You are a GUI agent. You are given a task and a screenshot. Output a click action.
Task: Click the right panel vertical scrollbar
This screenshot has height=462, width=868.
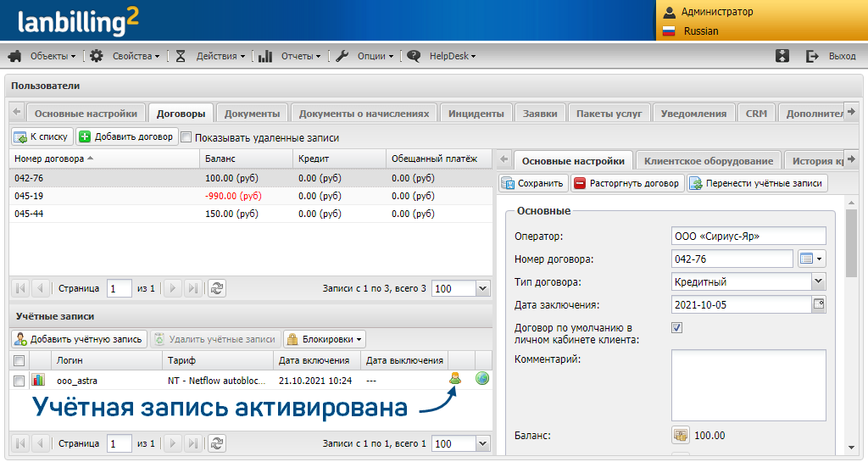click(x=851, y=243)
